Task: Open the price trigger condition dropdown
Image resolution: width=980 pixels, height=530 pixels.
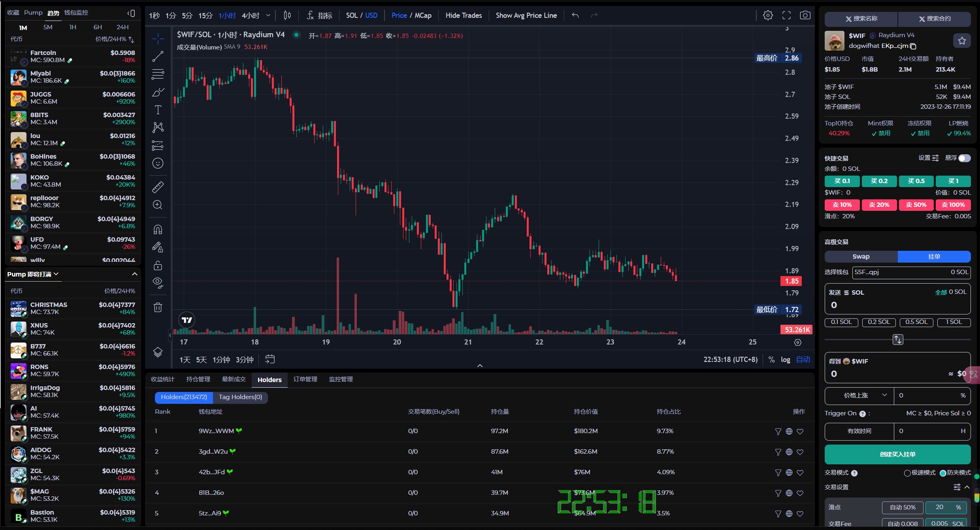Action: pyautogui.click(x=859, y=396)
